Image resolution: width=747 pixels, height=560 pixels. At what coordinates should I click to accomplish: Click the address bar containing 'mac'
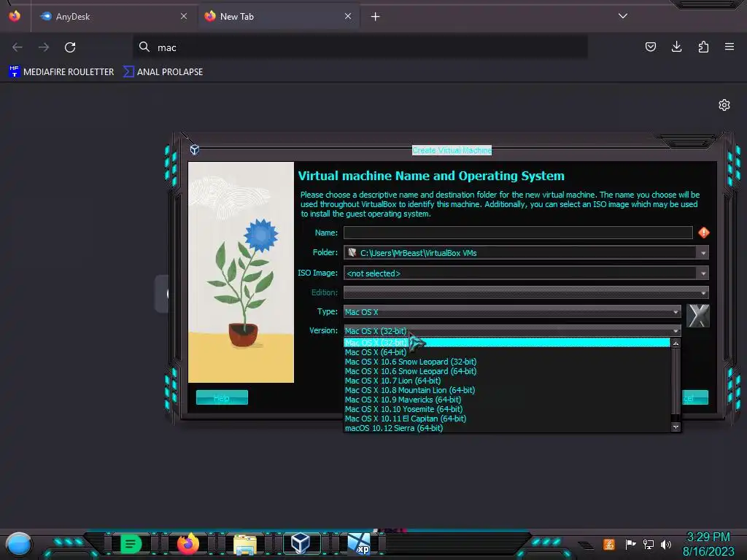pyautogui.click(x=360, y=47)
